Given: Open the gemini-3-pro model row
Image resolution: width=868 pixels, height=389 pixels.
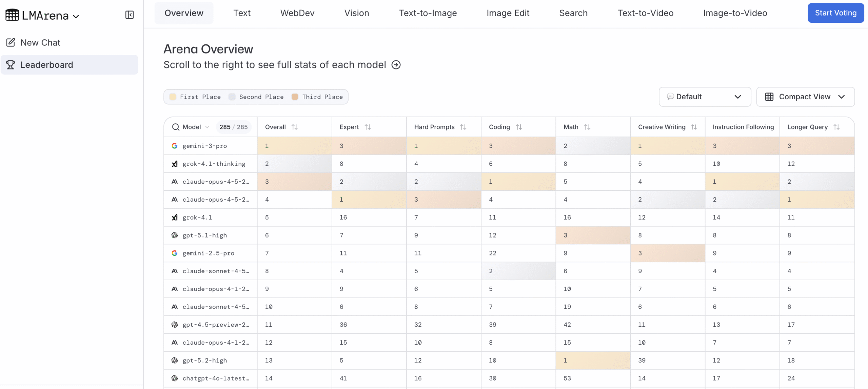Looking at the screenshot, I should [204, 146].
